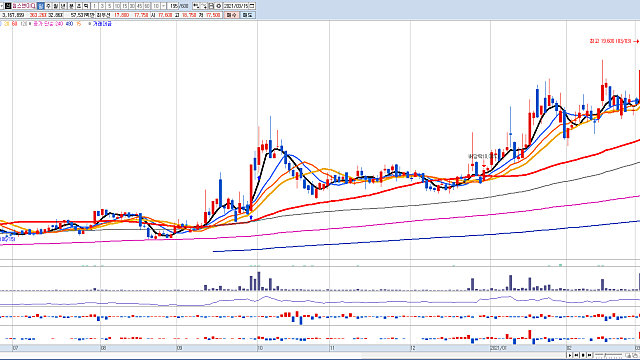
Task: Switch chart to second (초) period
Action: [x=79, y=6]
